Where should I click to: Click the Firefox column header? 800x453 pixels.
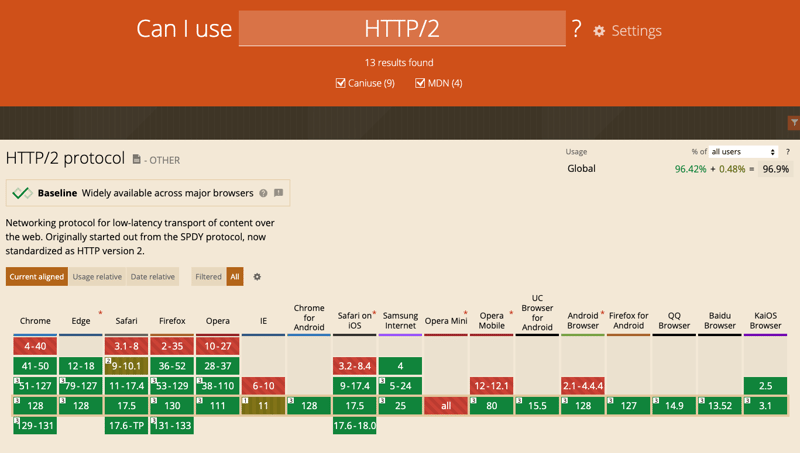pos(172,321)
